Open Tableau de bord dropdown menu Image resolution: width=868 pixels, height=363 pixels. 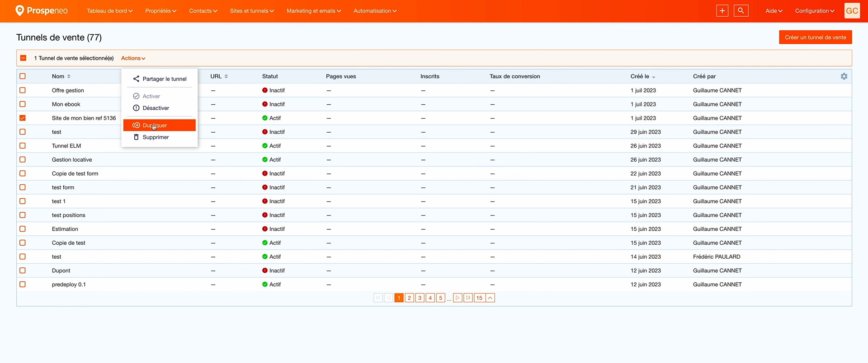[x=109, y=11]
